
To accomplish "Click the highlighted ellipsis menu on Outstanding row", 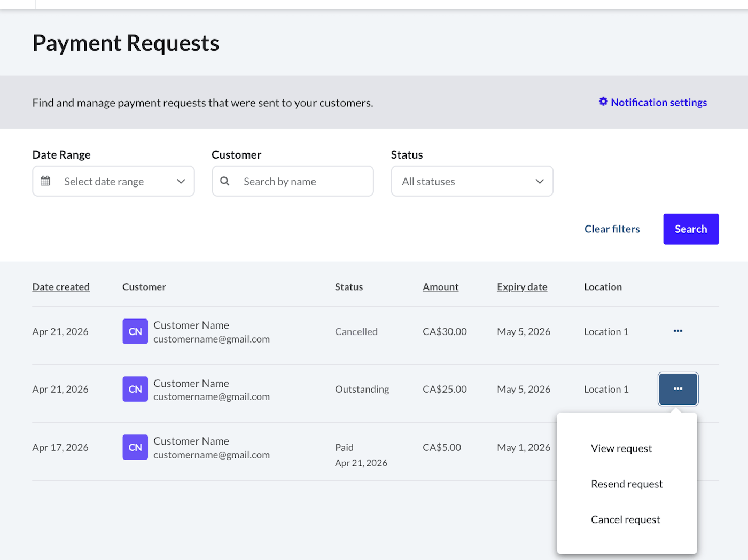I will click(677, 389).
